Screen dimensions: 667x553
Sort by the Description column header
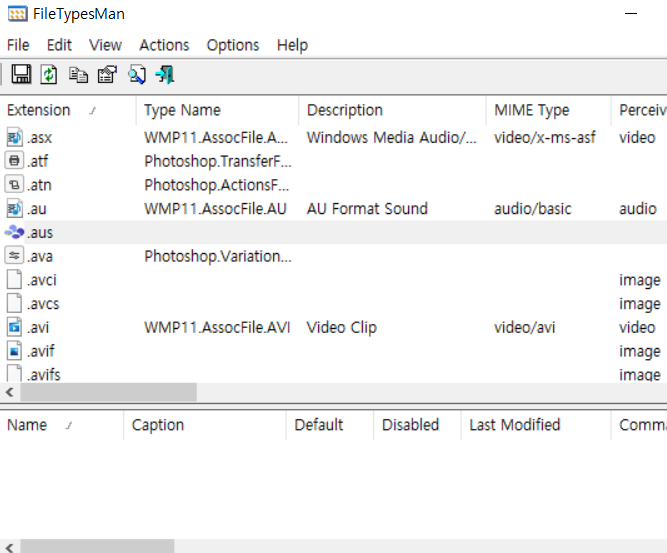pos(392,110)
